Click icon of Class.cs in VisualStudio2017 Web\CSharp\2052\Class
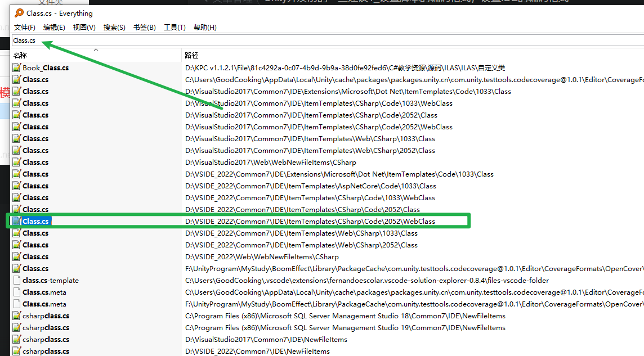644x356 pixels. point(17,151)
